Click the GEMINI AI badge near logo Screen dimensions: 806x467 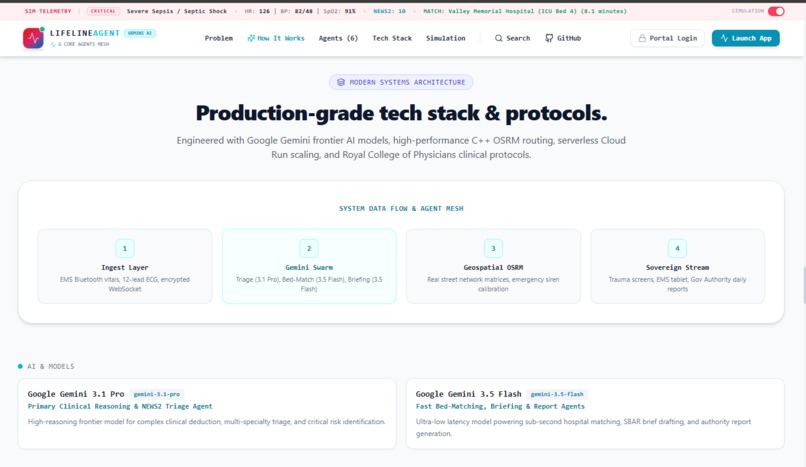point(140,33)
